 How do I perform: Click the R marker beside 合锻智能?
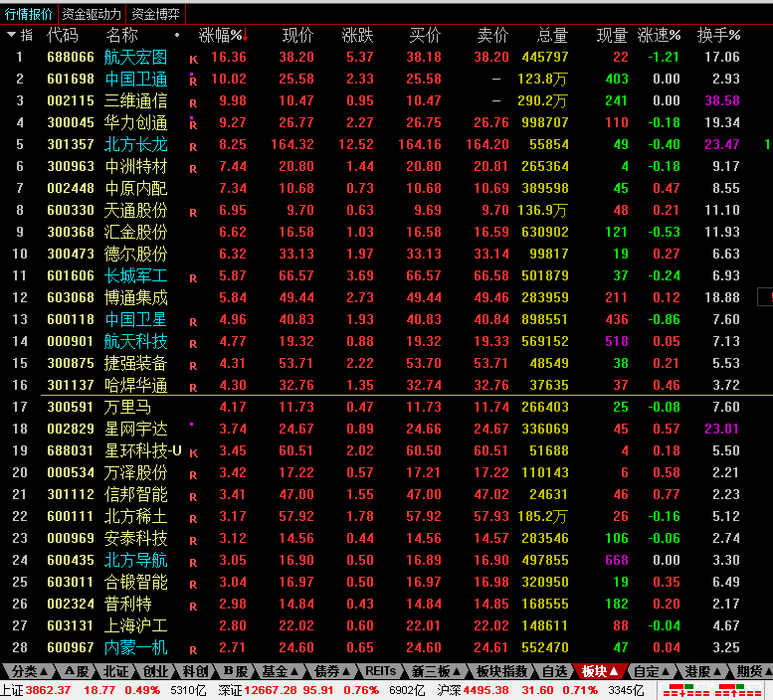tap(193, 585)
